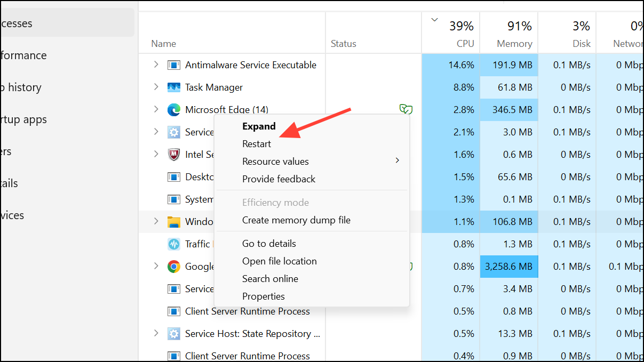Click the Microsoft Edge browser icon
The height and width of the screenshot is (362, 644).
[173, 109]
